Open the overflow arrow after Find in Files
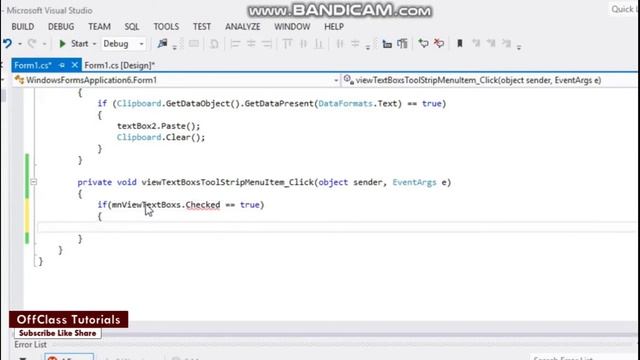 coord(174,47)
